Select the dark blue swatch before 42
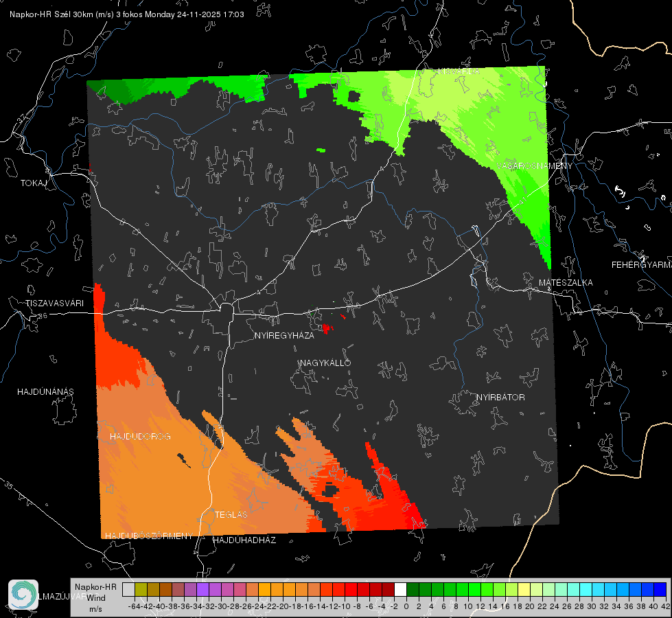 pyautogui.click(x=660, y=590)
